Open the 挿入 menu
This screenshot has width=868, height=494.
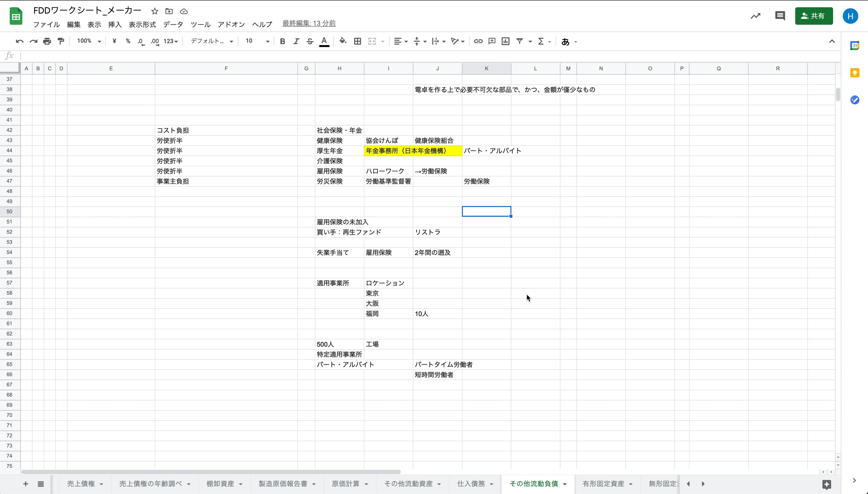click(x=115, y=24)
